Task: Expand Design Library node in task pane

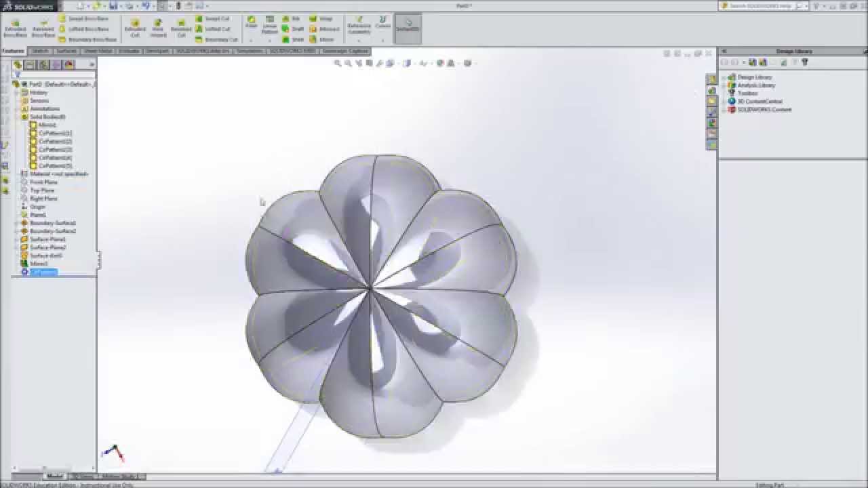Action: [724, 77]
